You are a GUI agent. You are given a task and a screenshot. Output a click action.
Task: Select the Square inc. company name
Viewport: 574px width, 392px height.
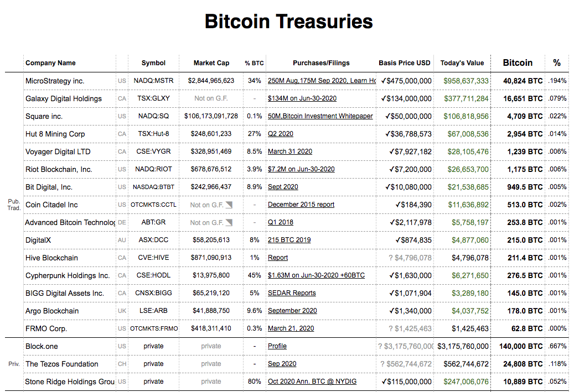(44, 116)
